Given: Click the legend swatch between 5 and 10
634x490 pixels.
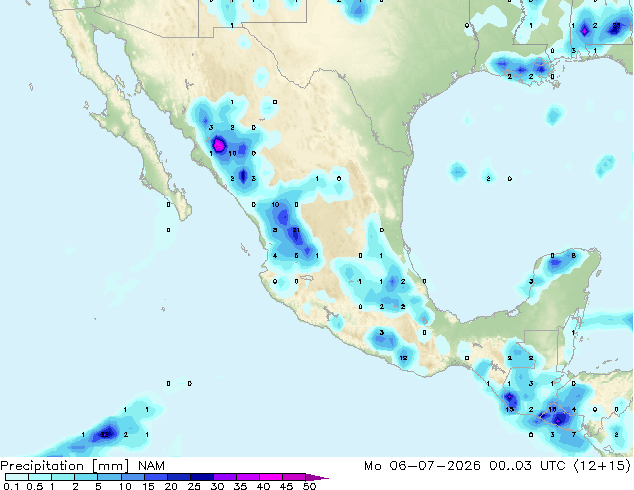Looking at the screenshot, I should pyautogui.click(x=109, y=477).
